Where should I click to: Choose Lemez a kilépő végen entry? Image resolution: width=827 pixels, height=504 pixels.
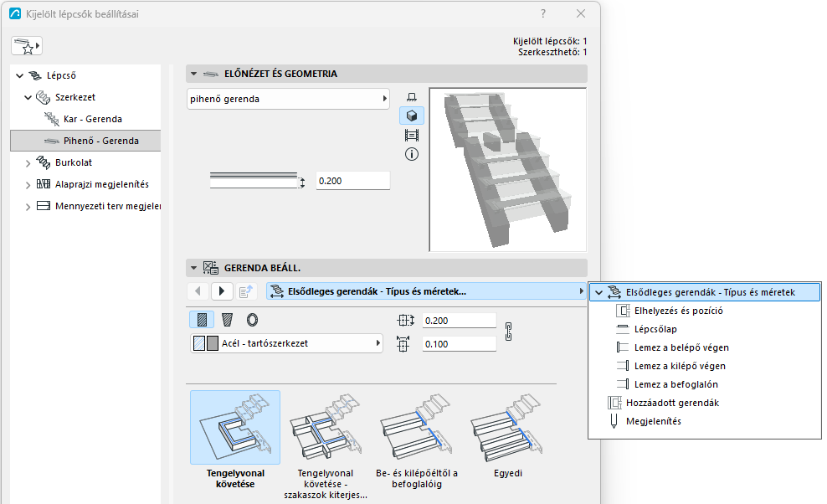click(680, 366)
